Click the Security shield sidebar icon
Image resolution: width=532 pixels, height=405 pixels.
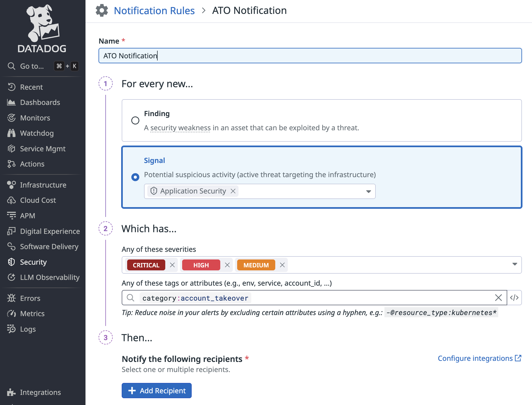pyautogui.click(x=11, y=262)
